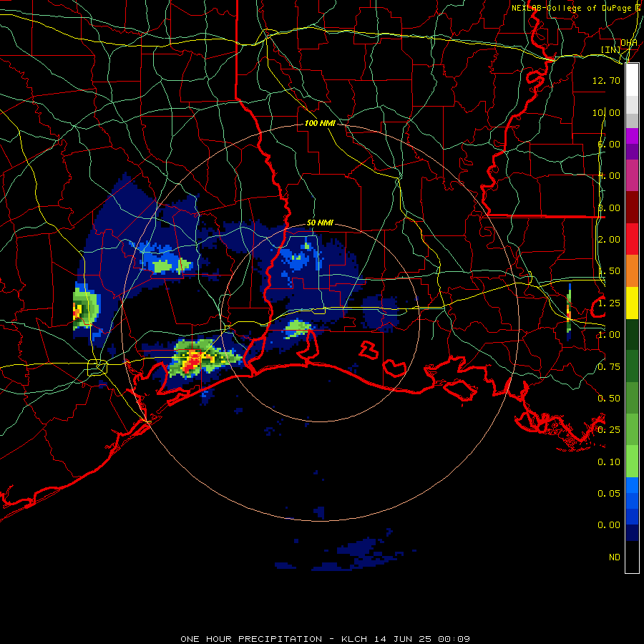Pick the white swatch beside 12.70
Image resolution: width=644 pixels, height=644 pixels.
[x=632, y=80]
